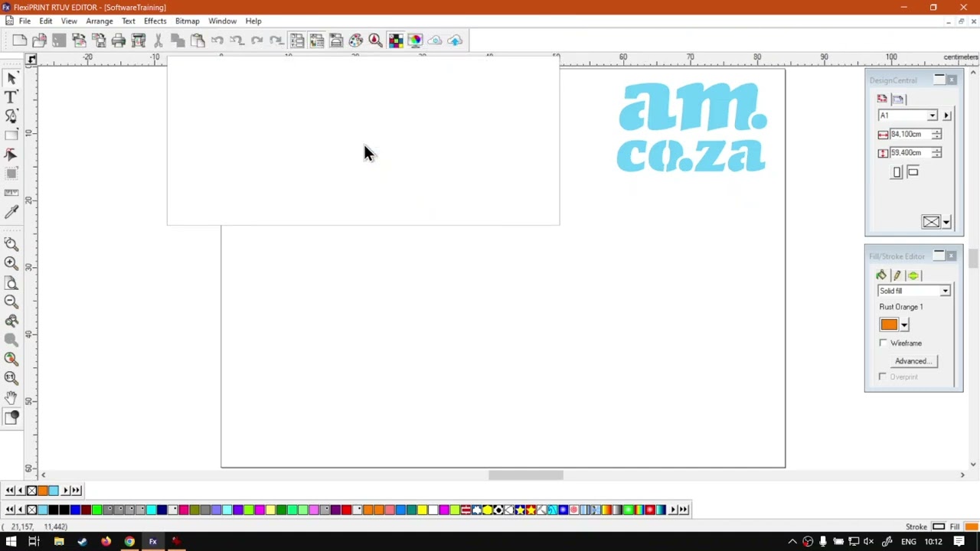Click the cloud upload icon
980x551 pixels.
tap(455, 41)
